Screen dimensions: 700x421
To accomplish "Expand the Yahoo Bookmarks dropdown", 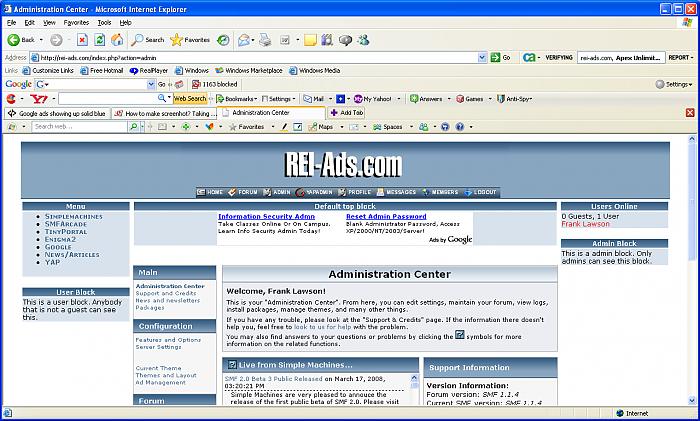I will [239, 99].
